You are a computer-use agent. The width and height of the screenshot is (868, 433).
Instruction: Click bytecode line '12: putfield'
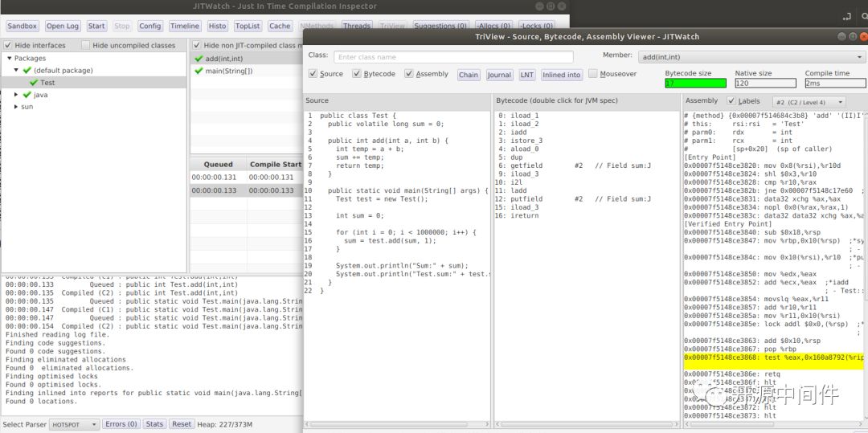tap(574, 198)
